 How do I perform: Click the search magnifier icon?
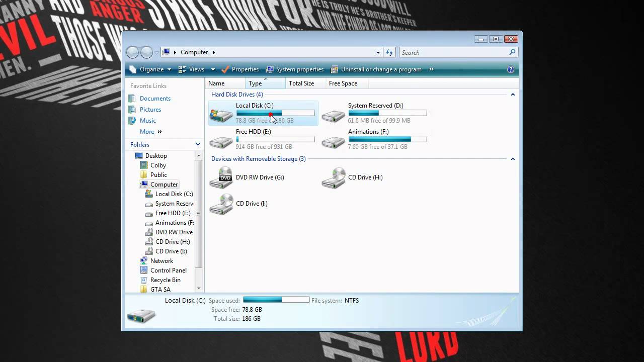click(x=512, y=52)
